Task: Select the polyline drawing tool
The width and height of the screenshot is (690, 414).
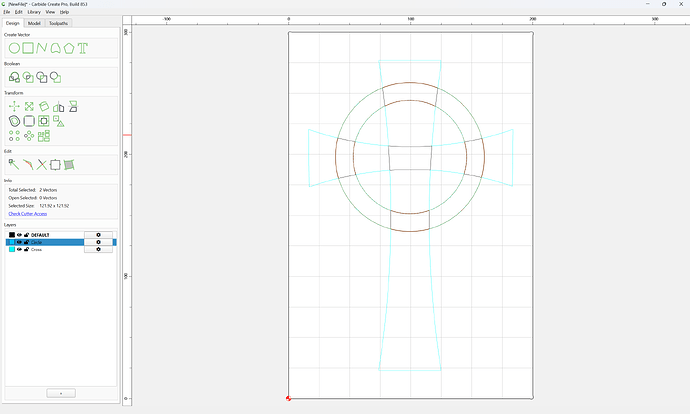Action: pyautogui.click(x=42, y=48)
